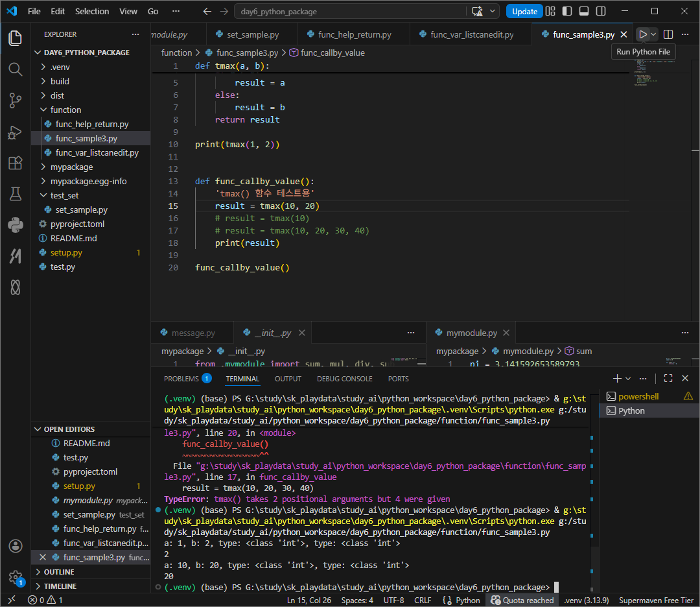Open the View menu
This screenshot has height=607, width=700.
click(128, 11)
